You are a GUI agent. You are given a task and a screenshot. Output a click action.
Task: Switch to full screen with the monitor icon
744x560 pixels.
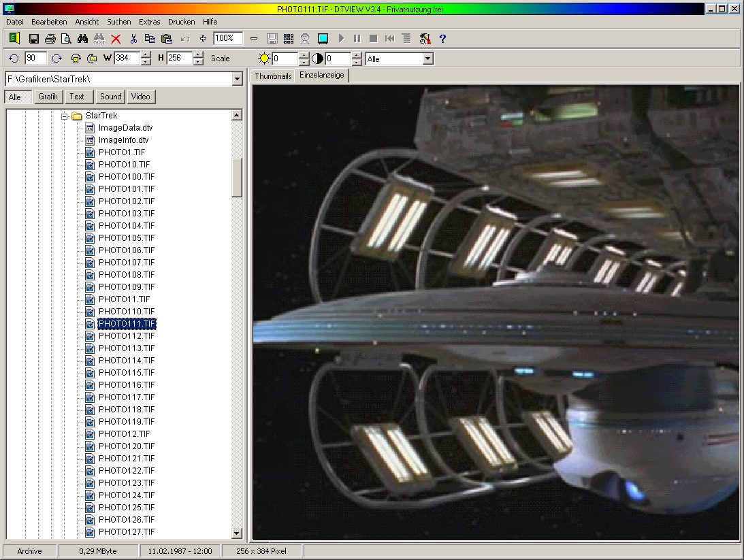(x=323, y=39)
